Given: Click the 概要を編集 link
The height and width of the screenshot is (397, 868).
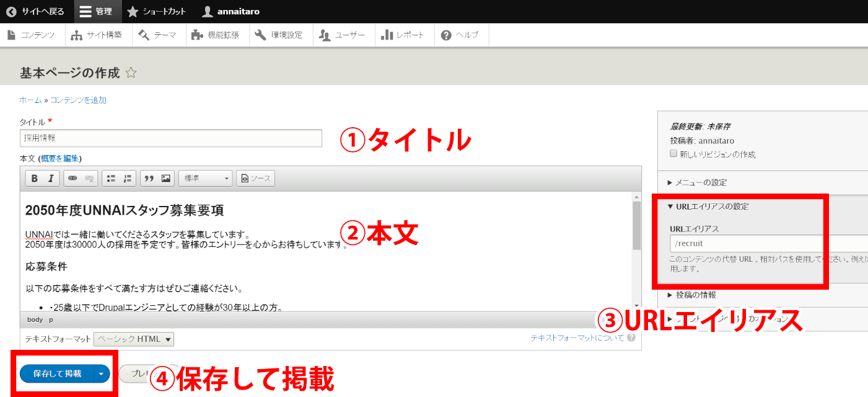Looking at the screenshot, I should [x=59, y=158].
